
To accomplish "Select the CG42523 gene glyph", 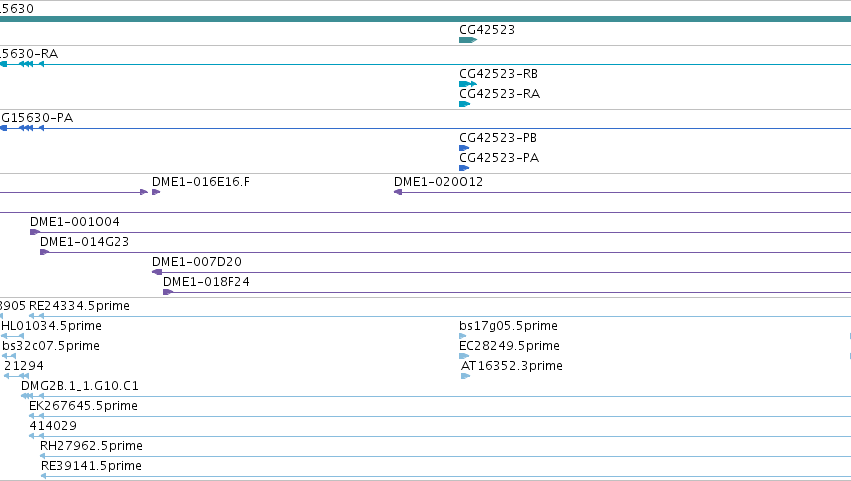I will [x=468, y=40].
